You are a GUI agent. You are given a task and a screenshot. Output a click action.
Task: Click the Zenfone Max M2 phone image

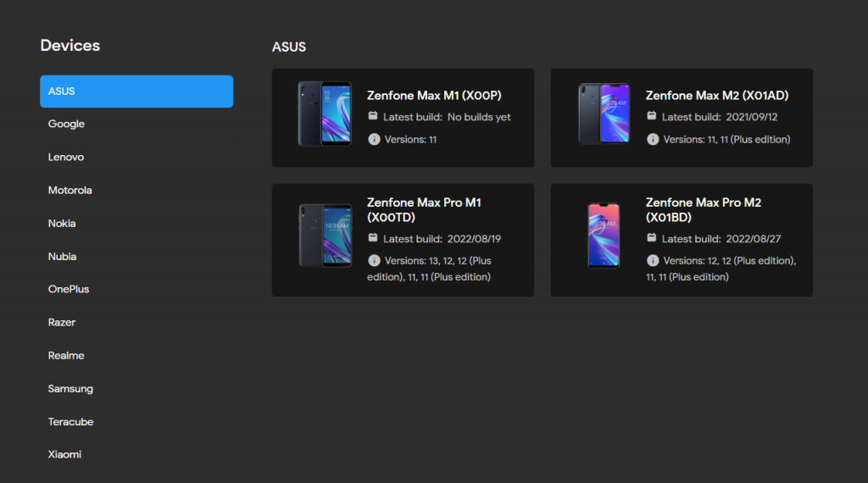(604, 114)
